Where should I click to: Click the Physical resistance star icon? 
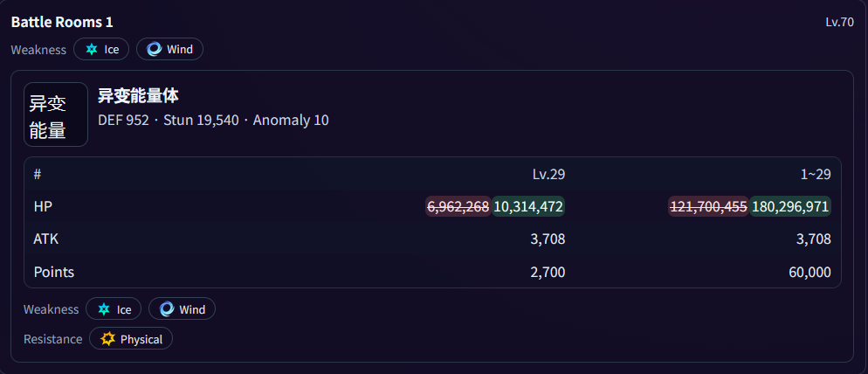[x=108, y=339]
